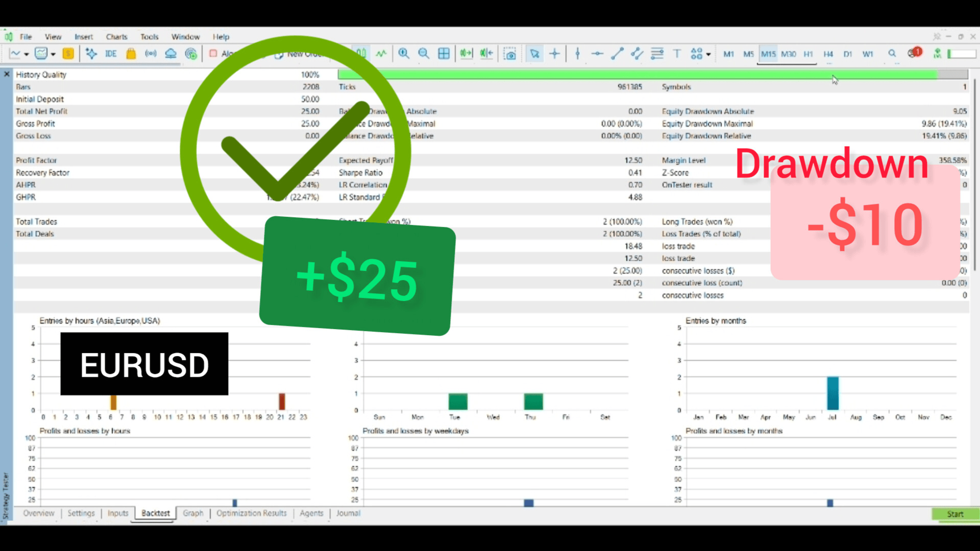Open the Help menu
This screenshot has height=551, width=980.
tap(221, 37)
